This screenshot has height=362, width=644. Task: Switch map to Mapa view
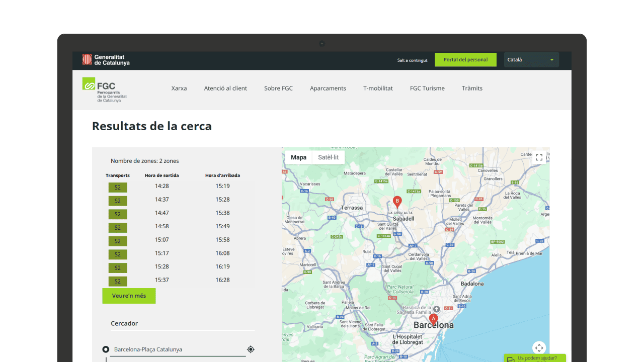[298, 157]
